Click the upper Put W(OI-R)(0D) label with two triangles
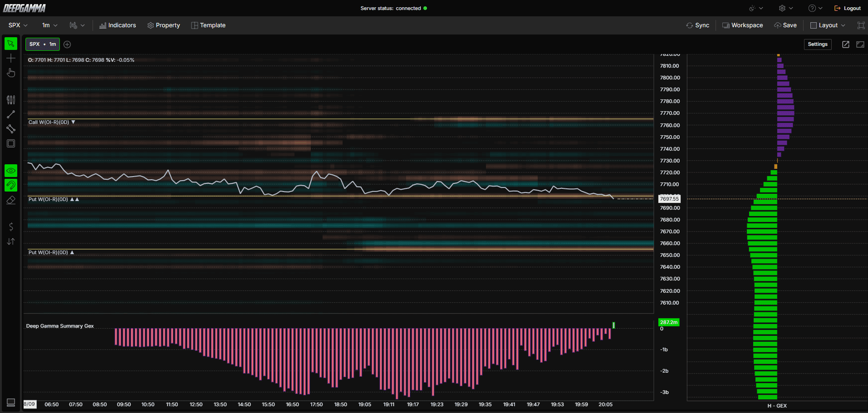Image resolution: width=868 pixels, height=413 pixels. [54, 199]
